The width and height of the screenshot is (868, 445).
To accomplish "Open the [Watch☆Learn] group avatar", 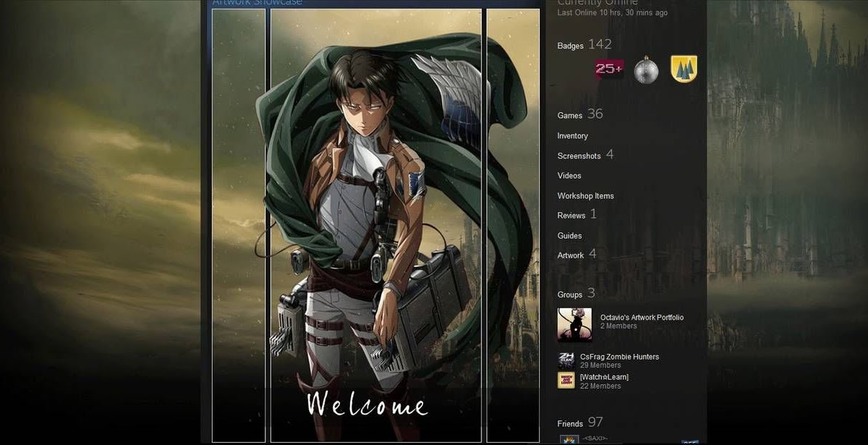I will point(566,381).
